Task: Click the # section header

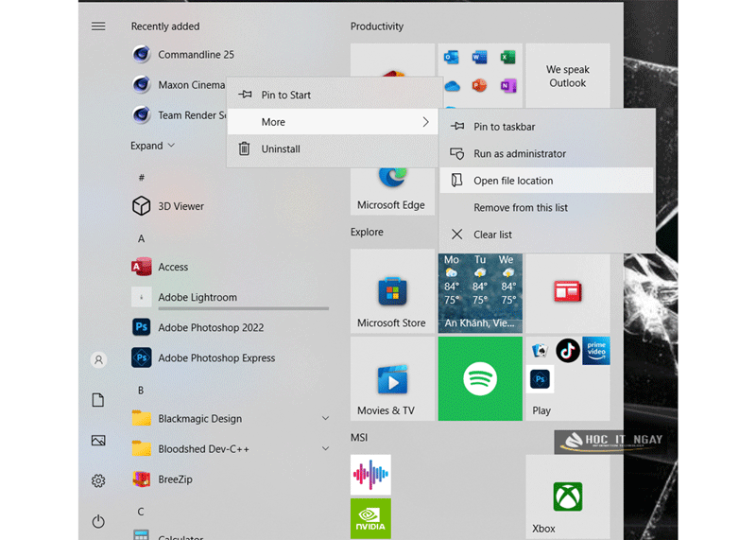Action: pos(141,178)
